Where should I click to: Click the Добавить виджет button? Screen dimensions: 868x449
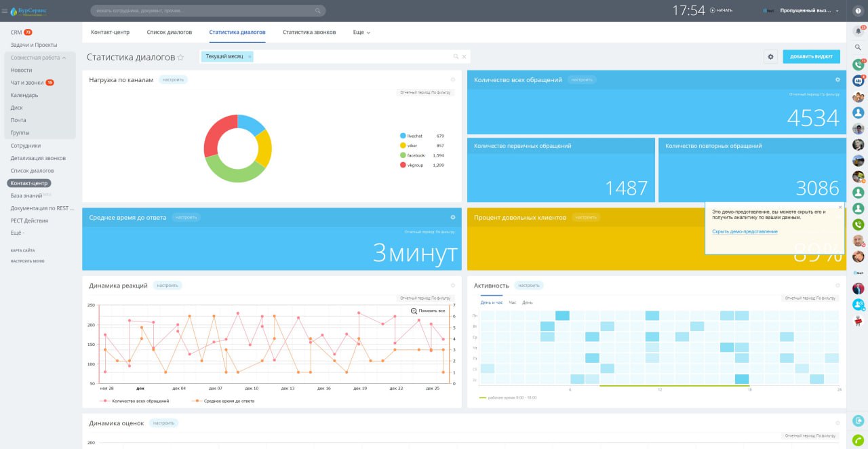[811, 57]
